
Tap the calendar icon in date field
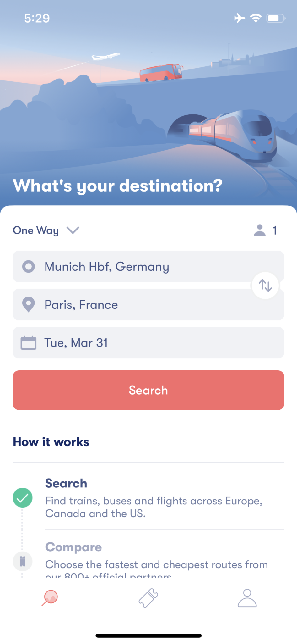(29, 342)
